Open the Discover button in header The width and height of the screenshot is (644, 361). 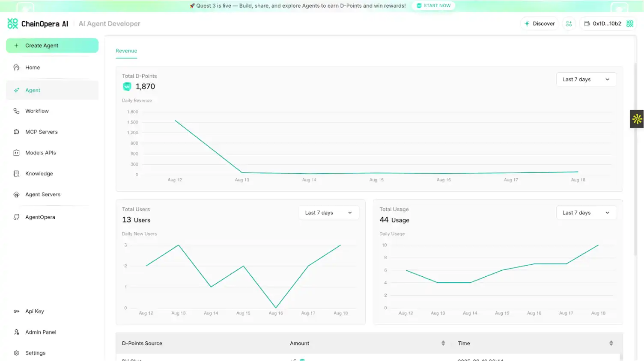(x=539, y=24)
